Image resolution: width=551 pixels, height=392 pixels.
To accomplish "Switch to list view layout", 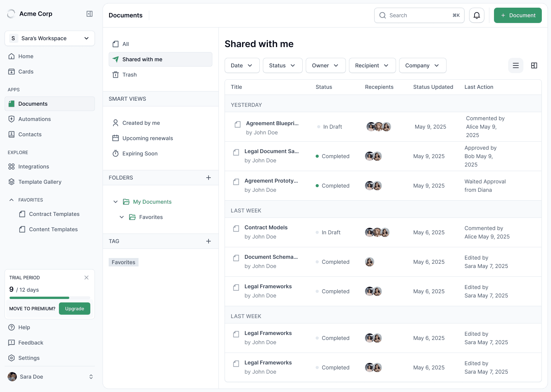I will [516, 65].
